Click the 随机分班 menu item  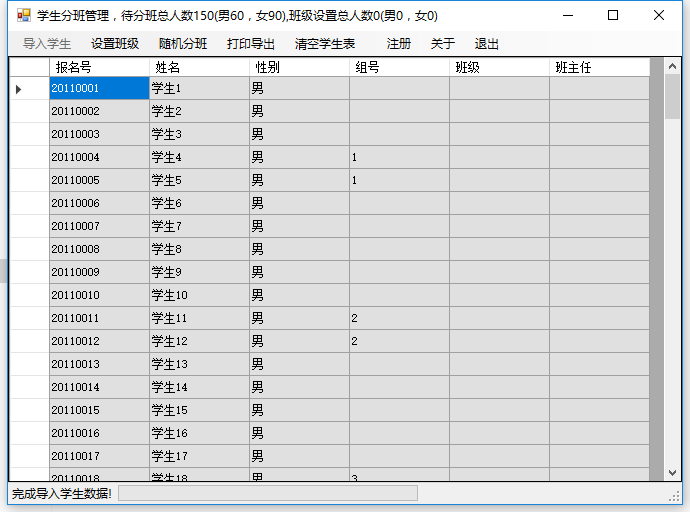point(183,44)
